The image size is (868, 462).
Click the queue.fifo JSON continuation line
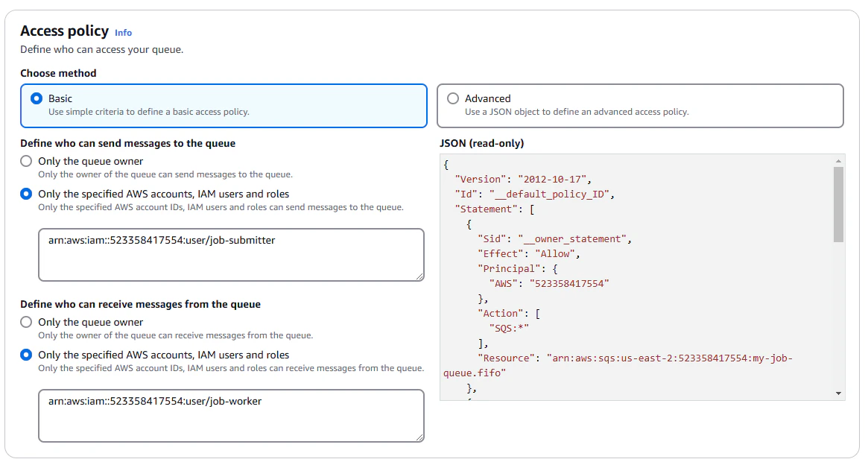[x=475, y=373]
